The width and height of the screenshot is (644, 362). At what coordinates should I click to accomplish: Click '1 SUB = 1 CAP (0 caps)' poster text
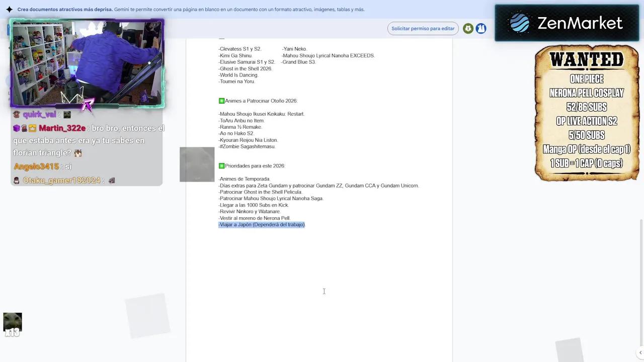tap(587, 163)
